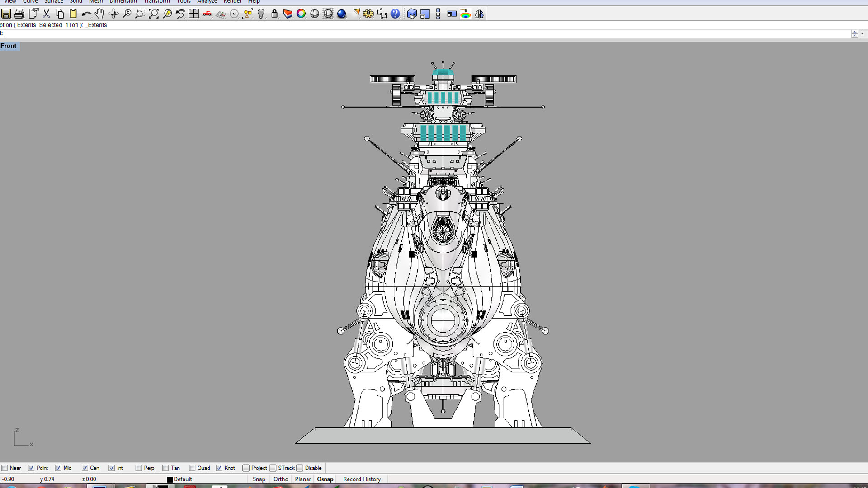Click the Select objects points icon

(248, 14)
